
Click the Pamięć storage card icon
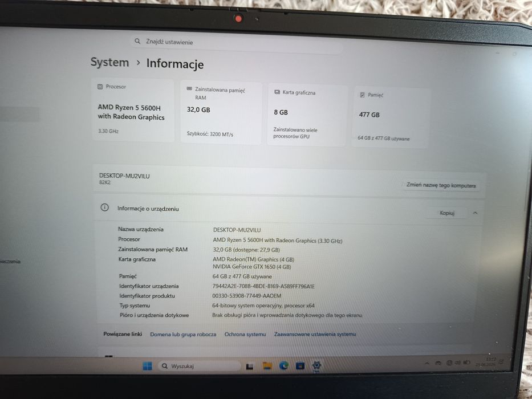point(362,95)
